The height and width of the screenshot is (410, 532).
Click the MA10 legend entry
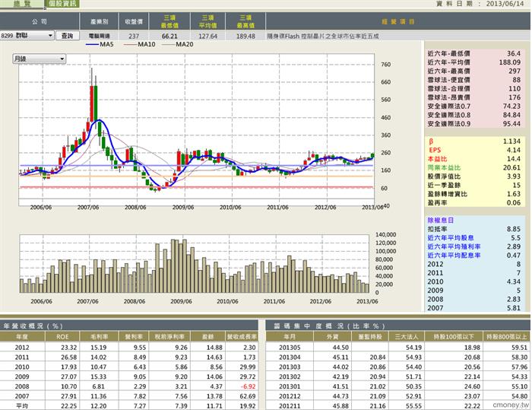click(x=139, y=44)
